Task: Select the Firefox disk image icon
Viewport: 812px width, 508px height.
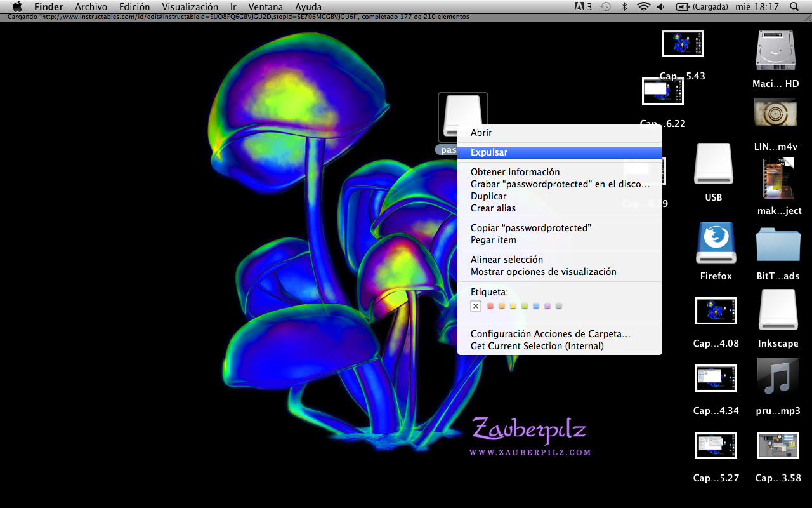Action: pyautogui.click(x=716, y=243)
